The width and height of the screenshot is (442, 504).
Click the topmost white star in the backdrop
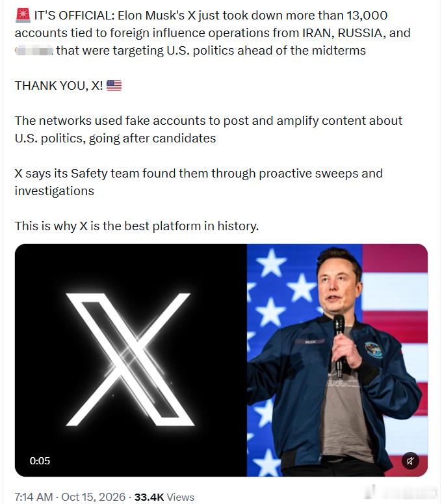pyautogui.click(x=272, y=262)
